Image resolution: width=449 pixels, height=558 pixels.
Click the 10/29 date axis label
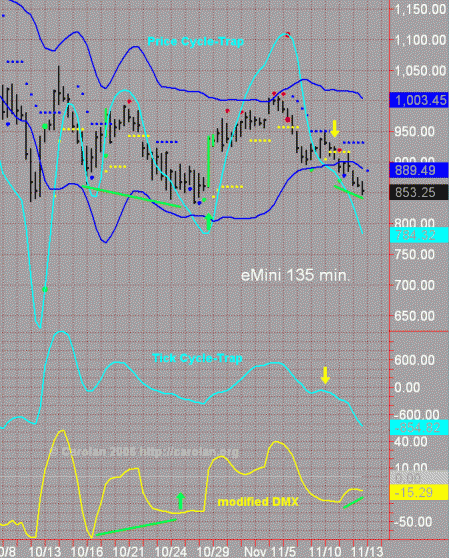[213, 552]
